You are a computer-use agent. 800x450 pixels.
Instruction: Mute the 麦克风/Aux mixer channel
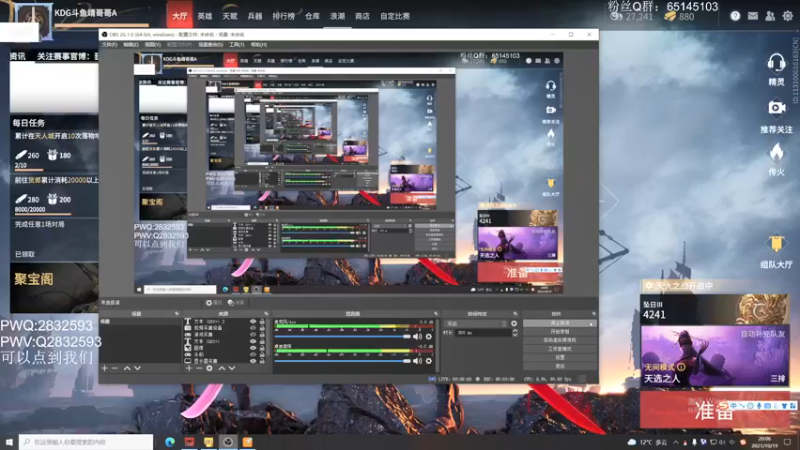click(417, 337)
